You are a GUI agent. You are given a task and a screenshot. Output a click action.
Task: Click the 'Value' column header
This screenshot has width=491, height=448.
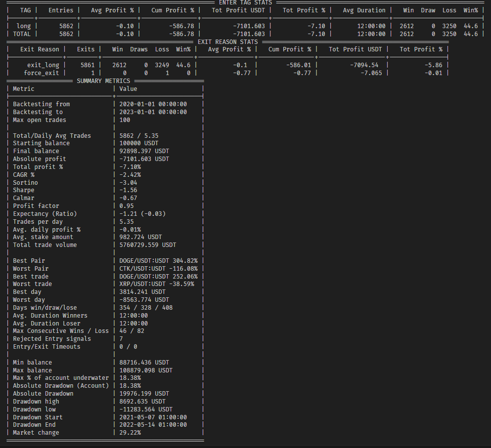(128, 89)
